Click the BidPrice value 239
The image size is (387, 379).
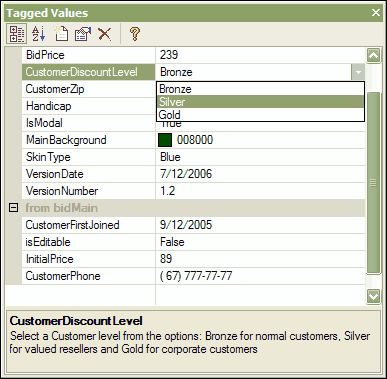tap(169, 55)
